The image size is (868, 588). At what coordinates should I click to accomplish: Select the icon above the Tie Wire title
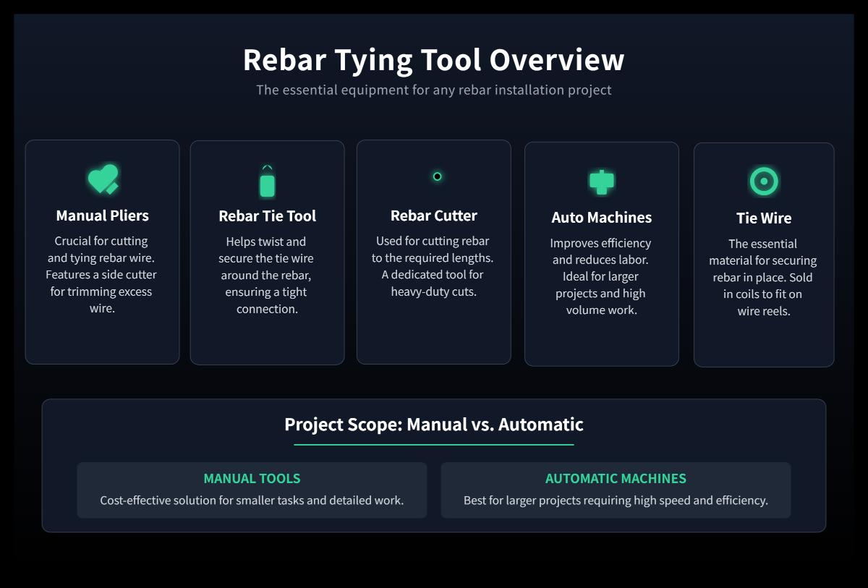pyautogui.click(x=765, y=182)
